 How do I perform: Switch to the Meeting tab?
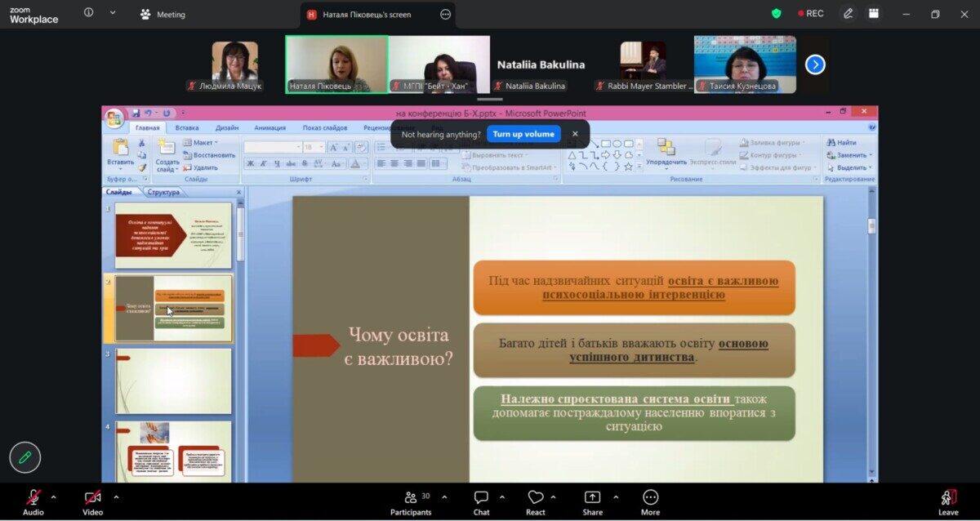point(163,14)
